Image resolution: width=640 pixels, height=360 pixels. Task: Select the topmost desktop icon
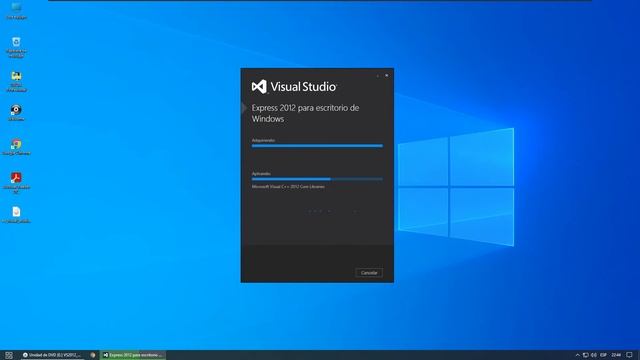click(x=16, y=11)
